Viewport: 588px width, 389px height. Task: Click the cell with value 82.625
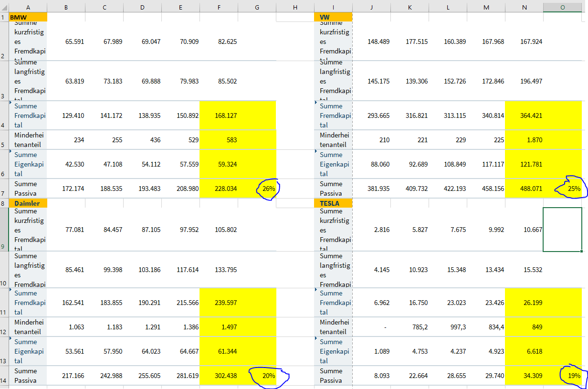point(219,42)
